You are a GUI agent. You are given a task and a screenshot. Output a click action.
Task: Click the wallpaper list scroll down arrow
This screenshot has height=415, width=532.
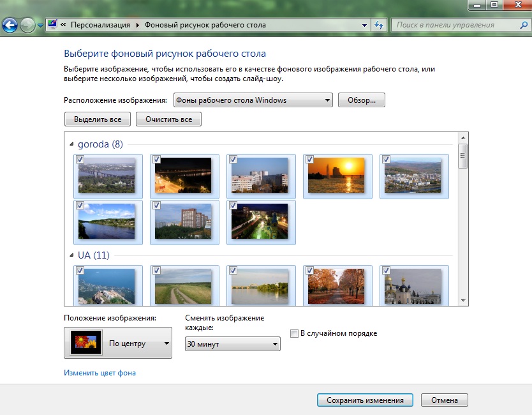click(x=462, y=301)
